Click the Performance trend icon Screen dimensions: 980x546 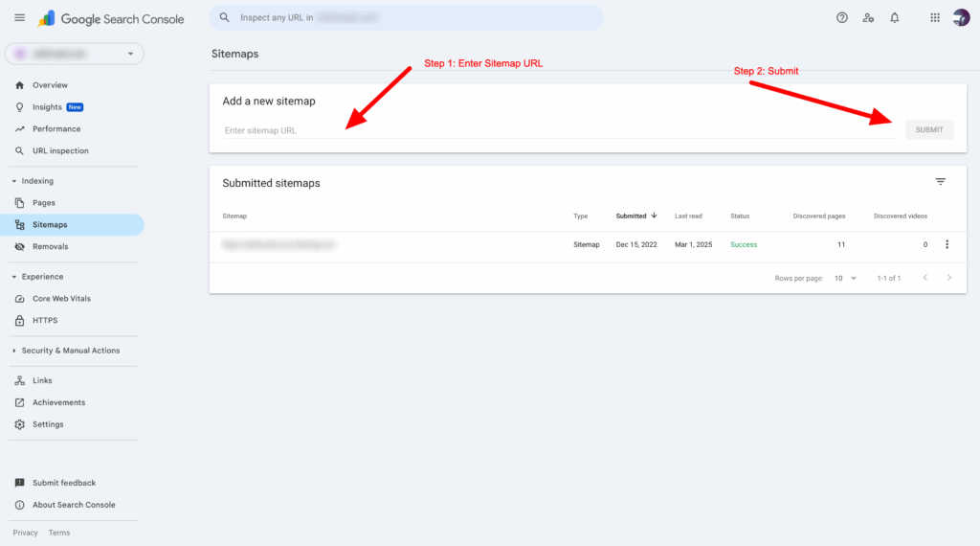coord(19,129)
